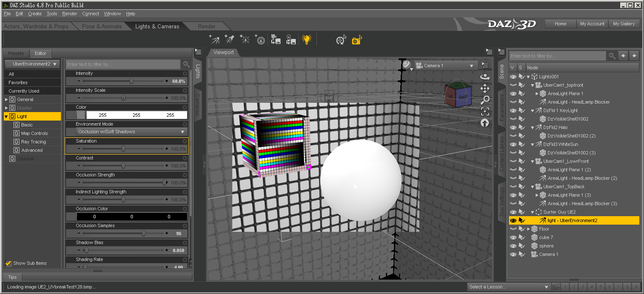Open the Occlusion Color gear settings
Viewport: 644px width, 294px height.
click(185, 209)
